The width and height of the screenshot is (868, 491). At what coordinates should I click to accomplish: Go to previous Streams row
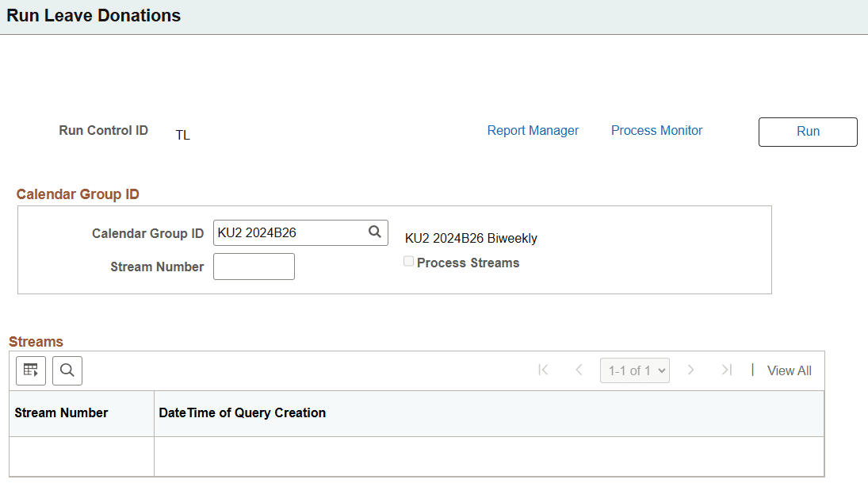coord(579,370)
